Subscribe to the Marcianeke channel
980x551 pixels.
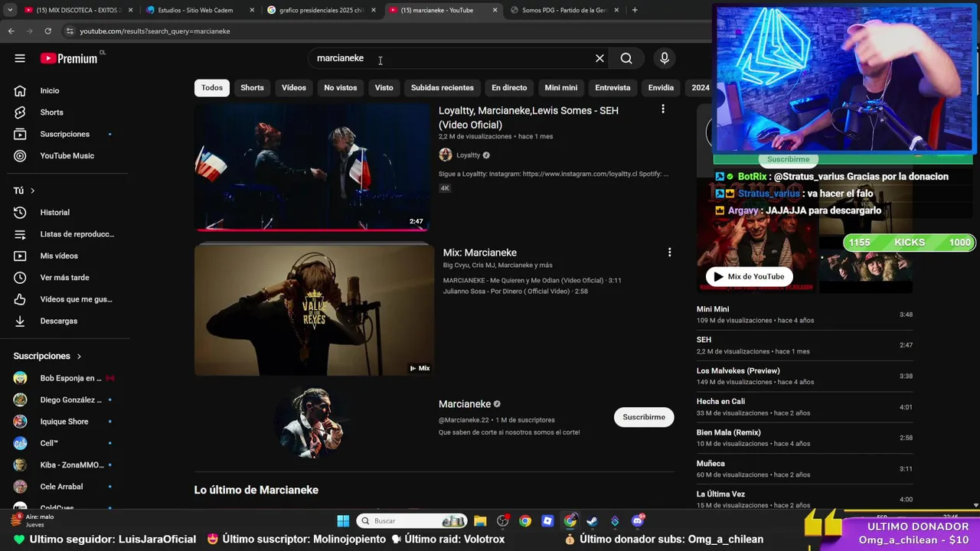point(644,417)
